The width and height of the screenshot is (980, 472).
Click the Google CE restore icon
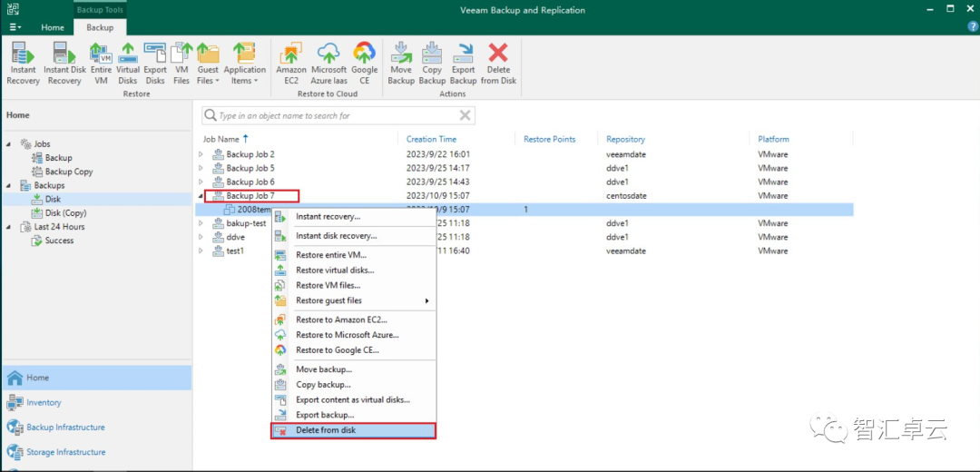364,64
